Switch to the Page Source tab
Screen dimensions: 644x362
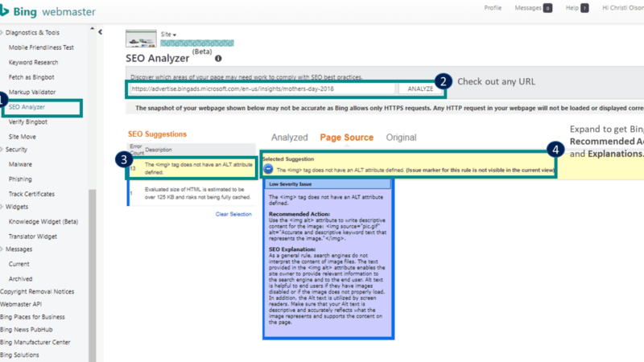point(347,138)
